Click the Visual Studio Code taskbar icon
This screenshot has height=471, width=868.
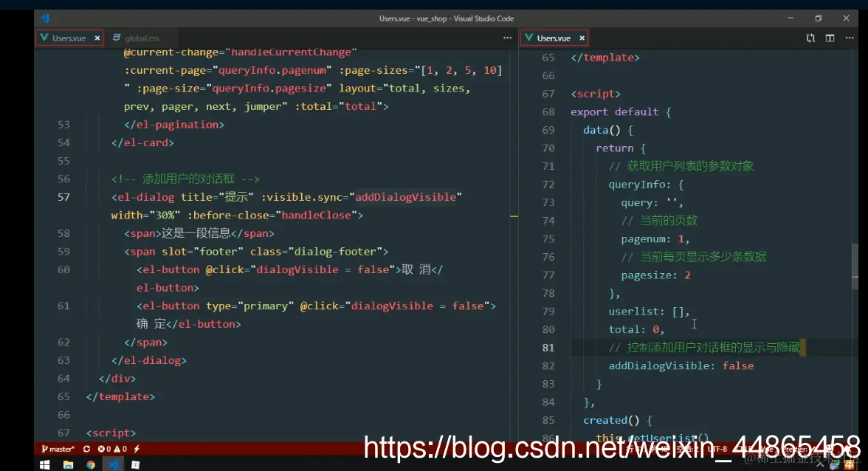tap(114, 465)
